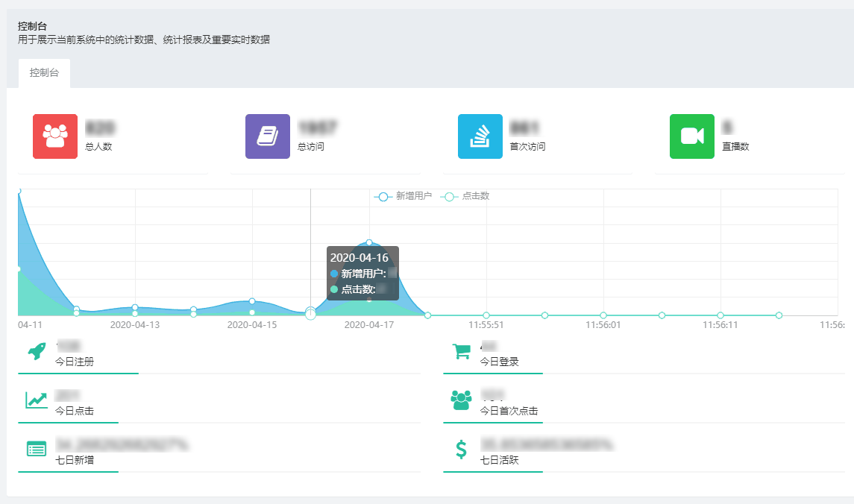
Task: Click the purple 总访问 book icon
Action: click(267, 136)
